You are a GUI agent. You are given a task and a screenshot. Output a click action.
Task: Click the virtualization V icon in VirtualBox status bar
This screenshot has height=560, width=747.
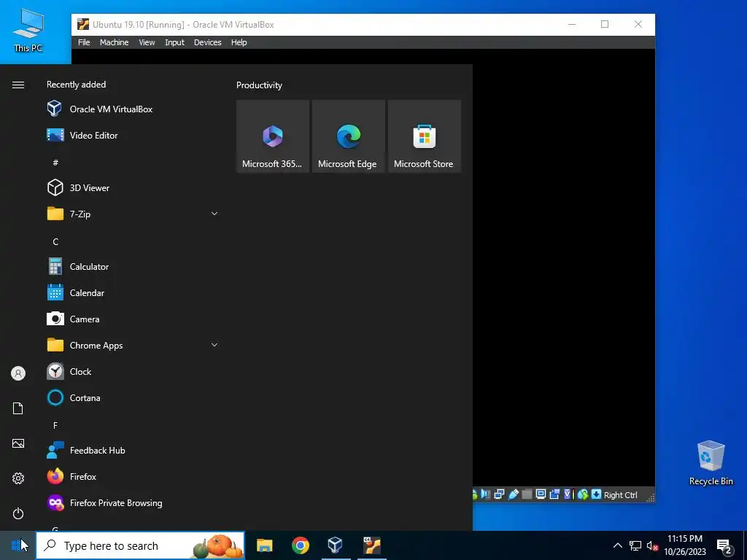[x=568, y=494]
